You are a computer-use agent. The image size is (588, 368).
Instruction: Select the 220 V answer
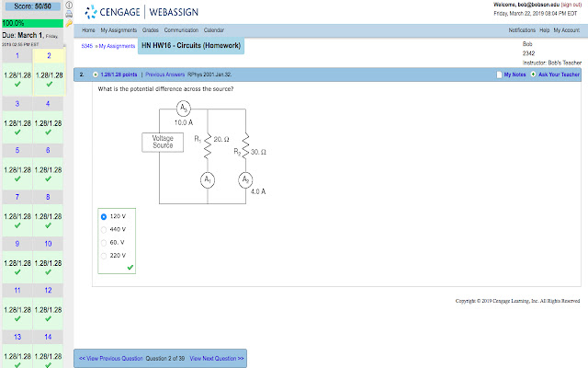pos(104,256)
